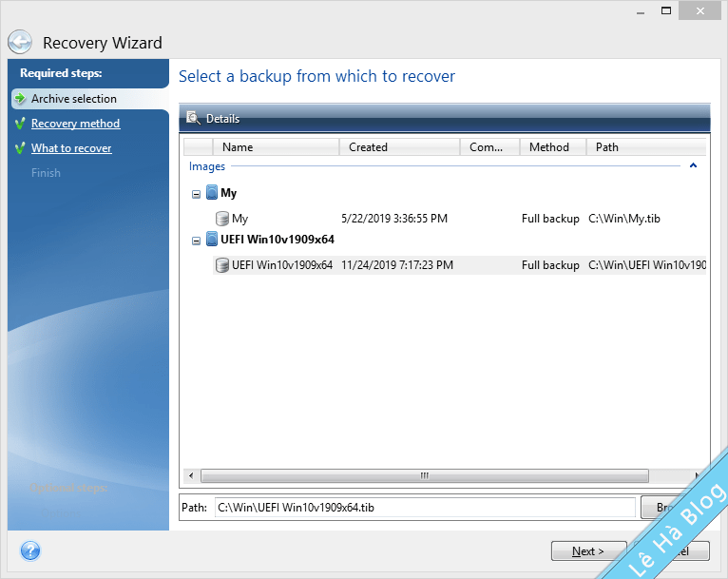Viewport: 728px width, 579px height.
Task: Collapse the My backup group
Action: click(196, 194)
